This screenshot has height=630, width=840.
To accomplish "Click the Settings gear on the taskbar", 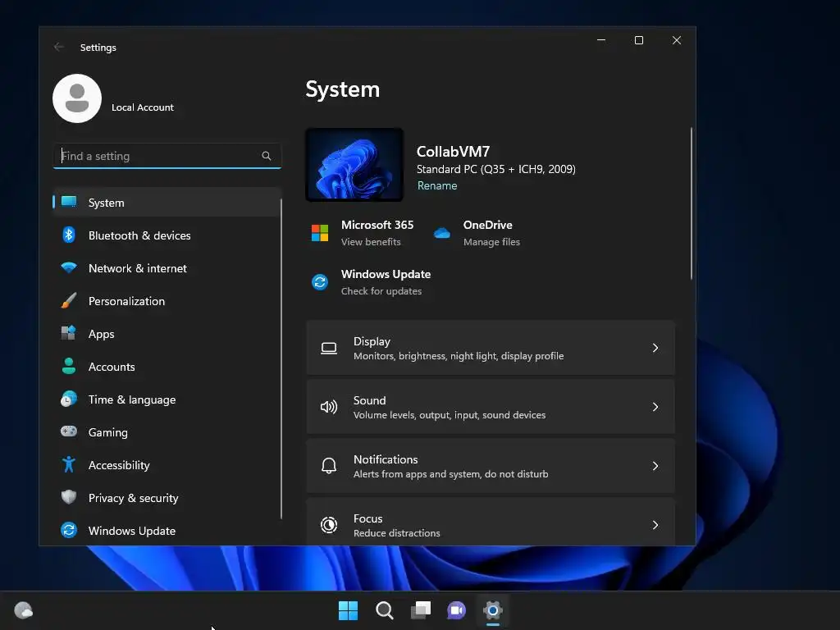I will (493, 610).
